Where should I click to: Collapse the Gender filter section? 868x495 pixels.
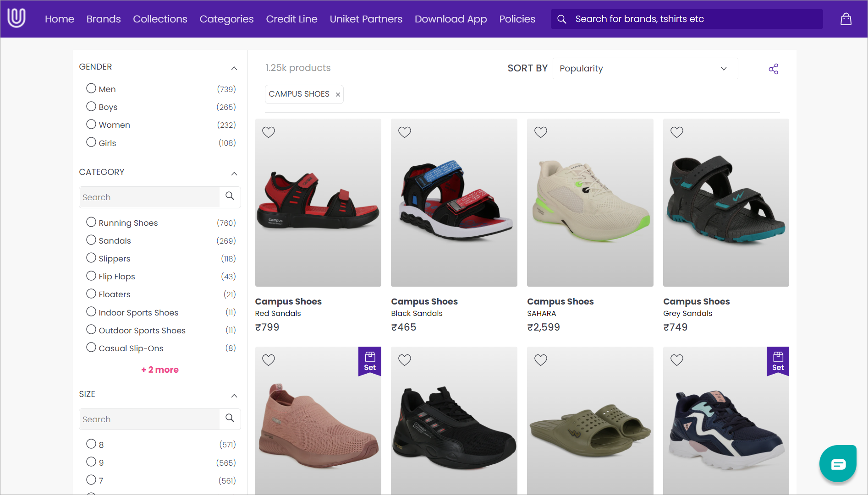pyautogui.click(x=234, y=68)
